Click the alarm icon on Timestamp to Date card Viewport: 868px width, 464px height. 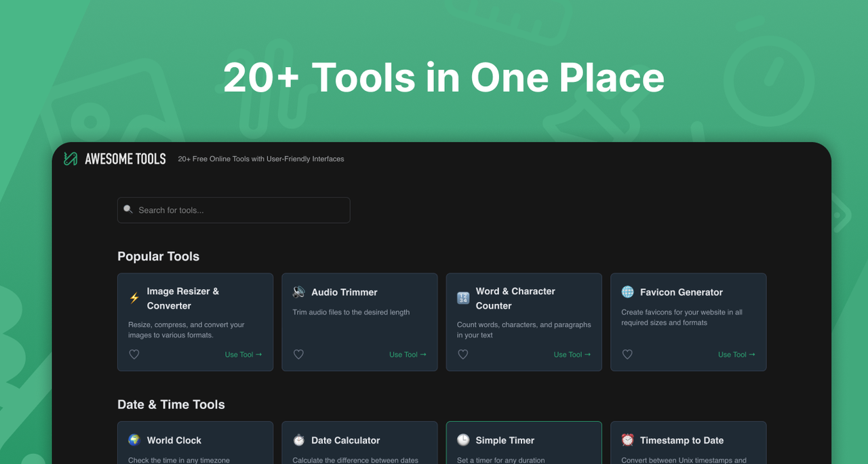[627, 440]
